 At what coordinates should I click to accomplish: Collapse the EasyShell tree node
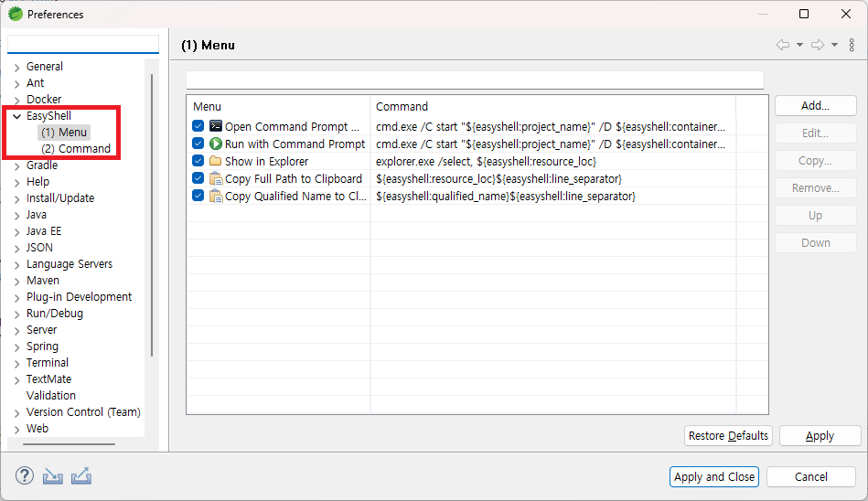(16, 116)
